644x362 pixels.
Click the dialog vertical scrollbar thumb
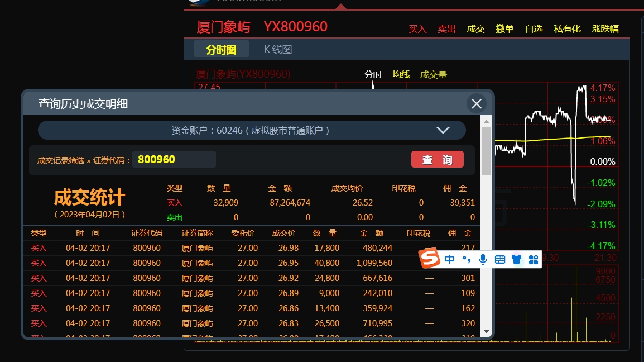point(486,151)
